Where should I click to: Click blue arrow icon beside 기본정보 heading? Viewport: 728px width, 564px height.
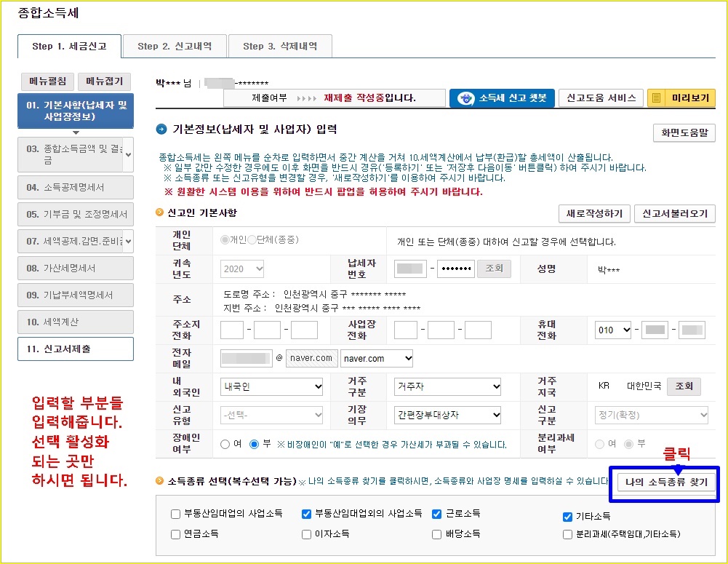click(161, 129)
